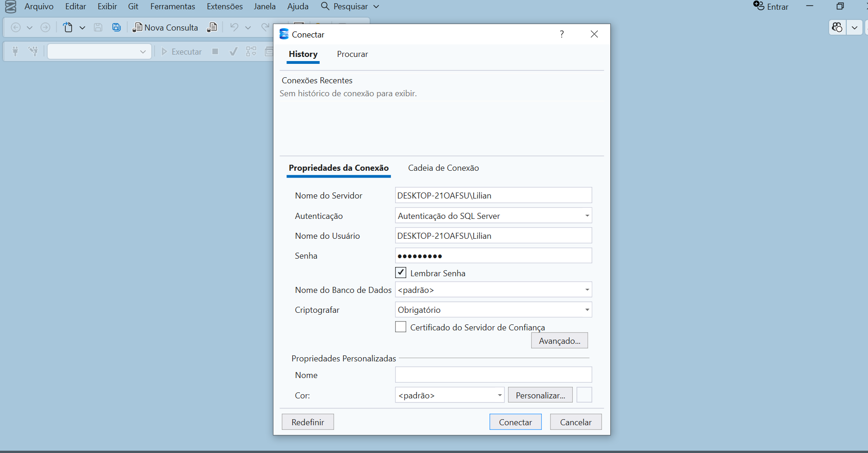Open the Git menu
The image size is (868, 453).
pyautogui.click(x=133, y=6)
